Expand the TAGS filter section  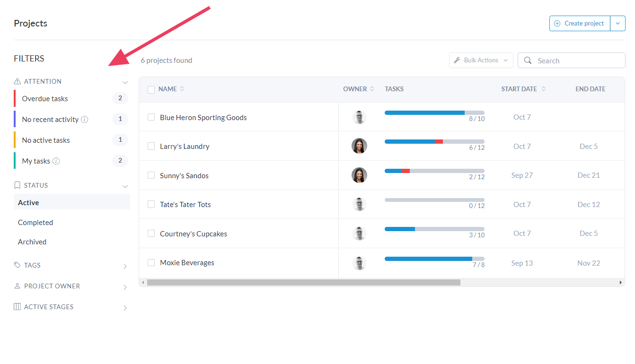click(x=125, y=266)
